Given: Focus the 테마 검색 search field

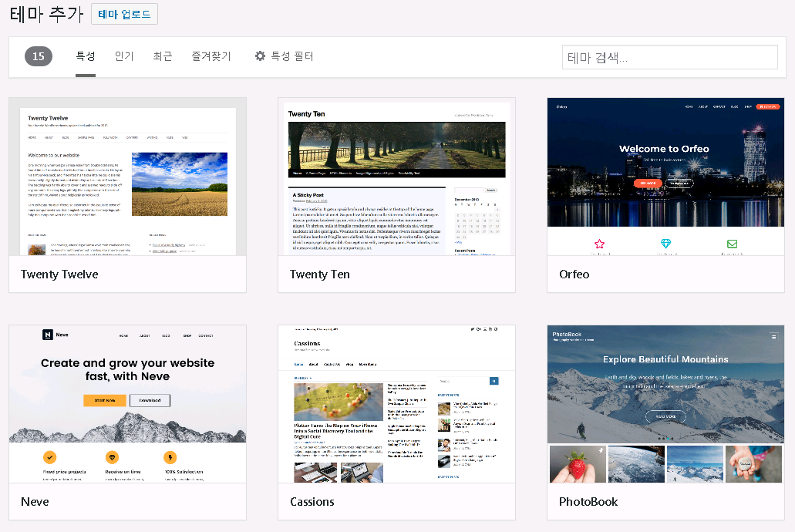Looking at the screenshot, I should (670, 57).
